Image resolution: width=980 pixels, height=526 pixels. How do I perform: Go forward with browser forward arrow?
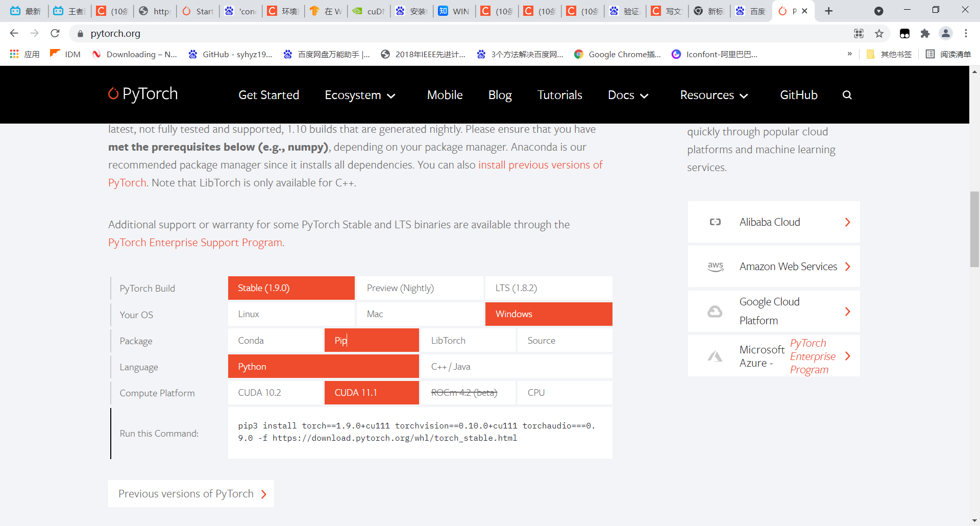34,33
